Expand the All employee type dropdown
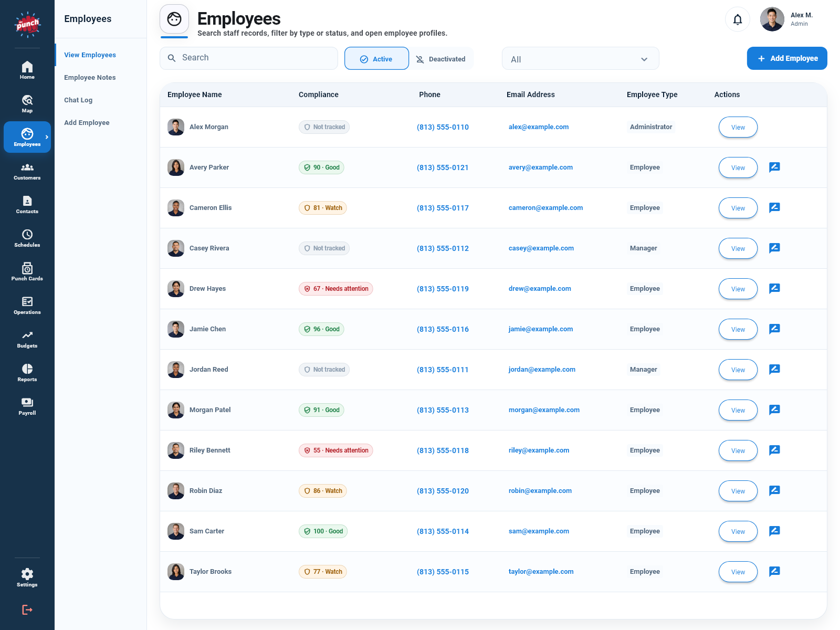 (580, 59)
